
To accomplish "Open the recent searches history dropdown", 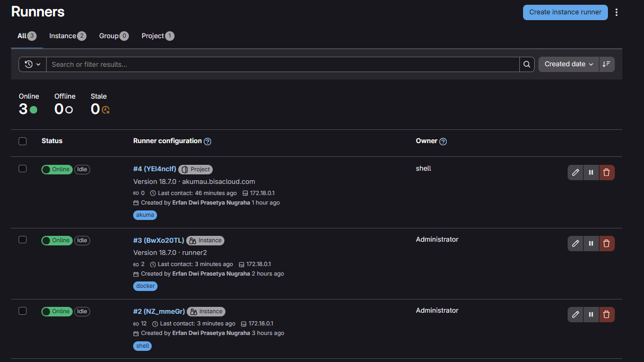I will click(32, 64).
